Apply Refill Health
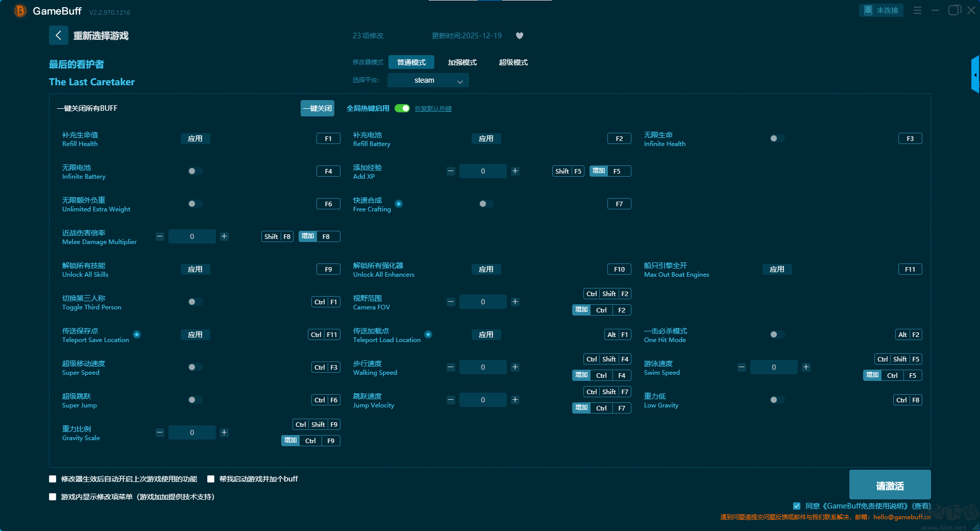The height and width of the screenshot is (531, 980). 195,138
